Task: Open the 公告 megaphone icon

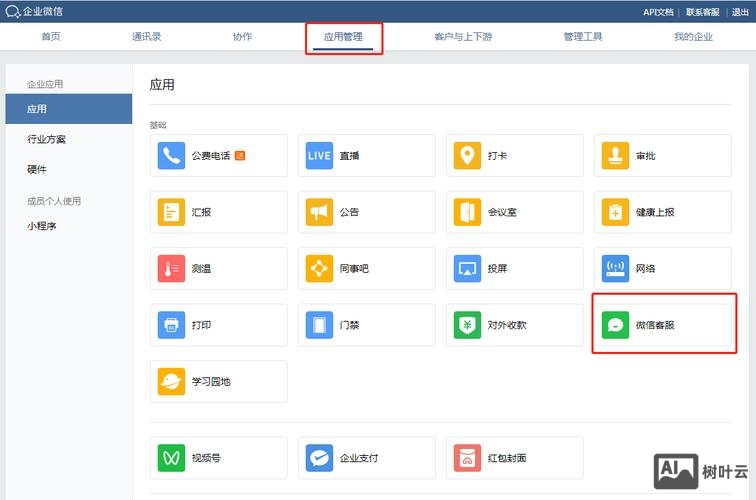Action: [319, 212]
